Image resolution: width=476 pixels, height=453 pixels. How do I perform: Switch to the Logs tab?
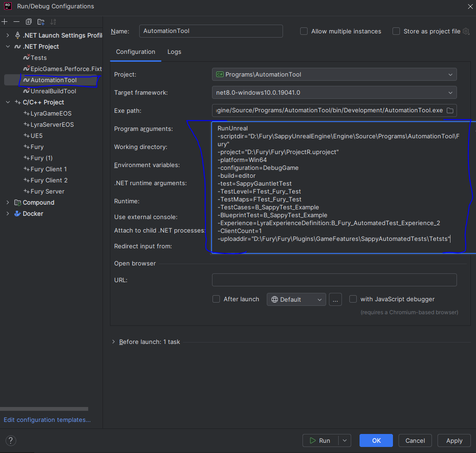point(174,52)
